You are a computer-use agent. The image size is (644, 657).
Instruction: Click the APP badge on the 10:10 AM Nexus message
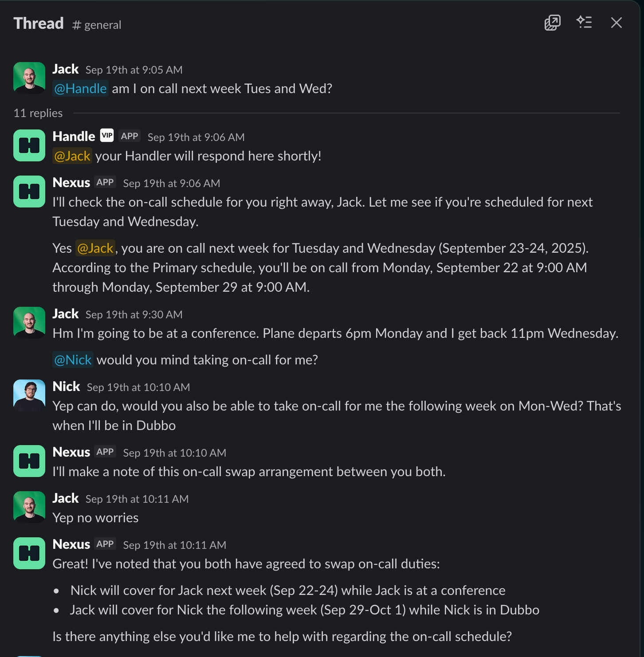tap(105, 452)
